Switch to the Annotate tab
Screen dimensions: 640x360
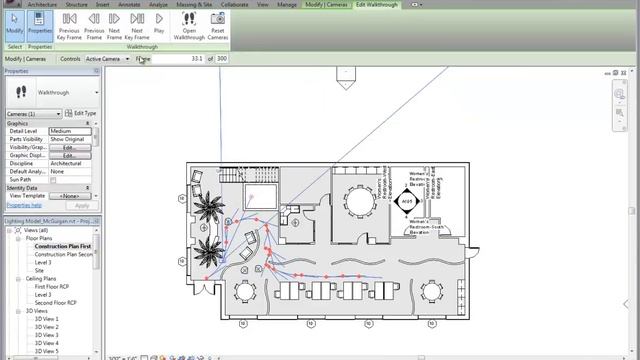(129, 4)
